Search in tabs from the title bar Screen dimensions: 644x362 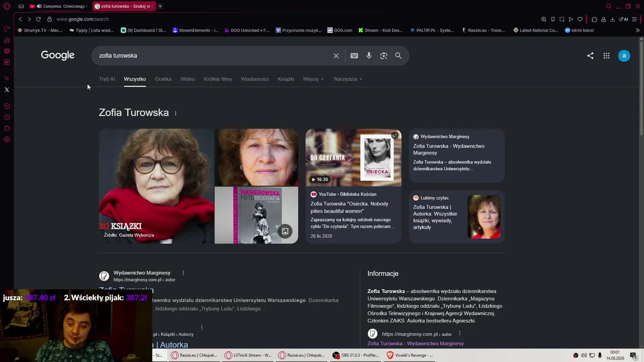[608, 6]
